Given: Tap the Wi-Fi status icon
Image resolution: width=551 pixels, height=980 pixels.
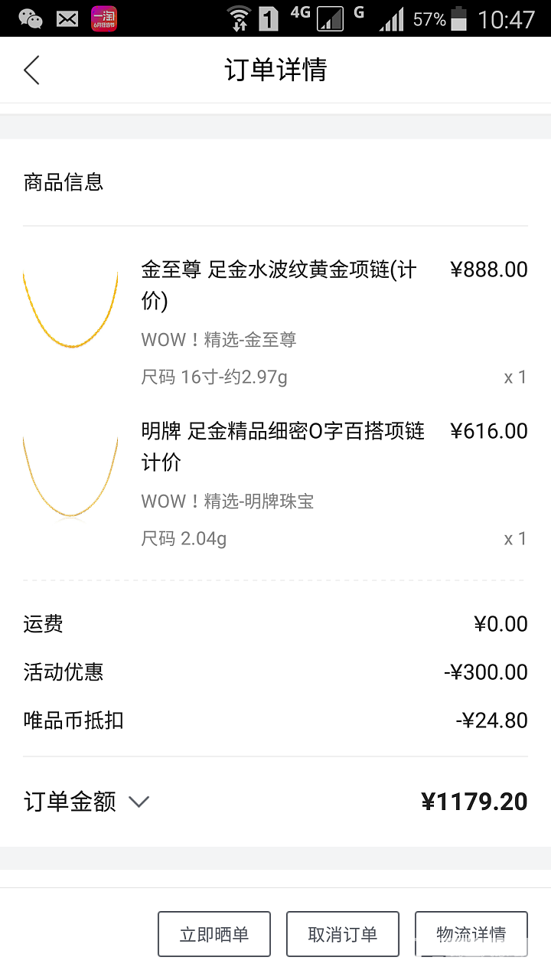Looking at the screenshot, I should (239, 18).
